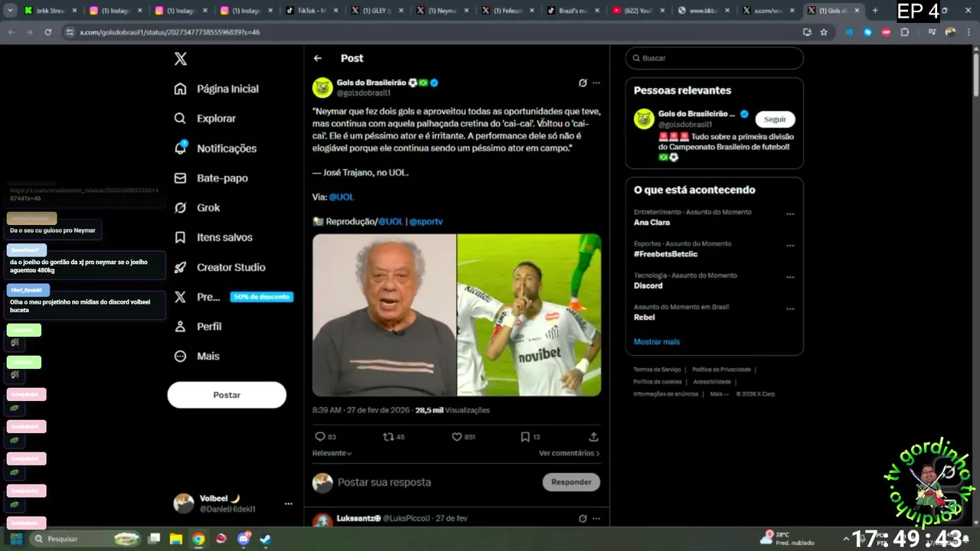Image resolution: width=980 pixels, height=551 pixels.
Task: Open Steam from taskbar
Action: pos(265,539)
